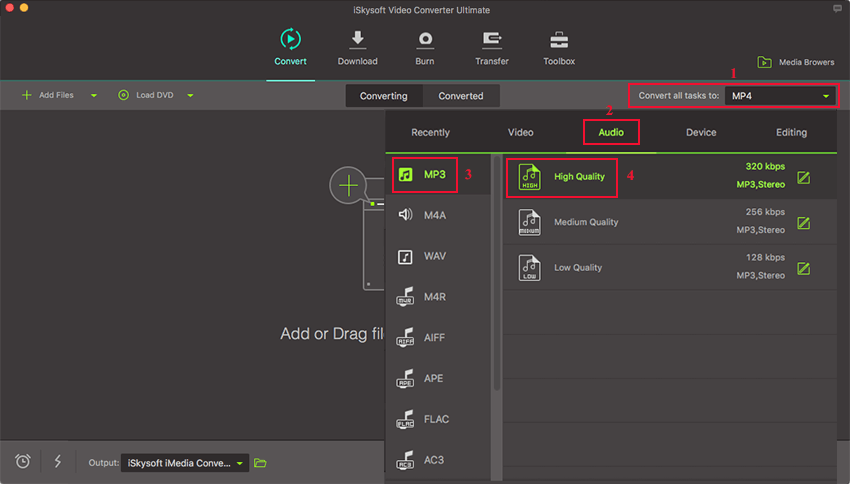
Task: Select the Recently tab
Action: pyautogui.click(x=430, y=132)
